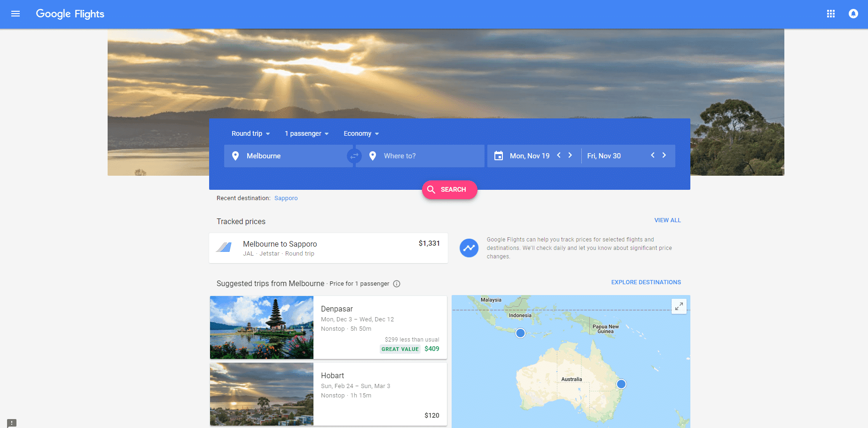
Task: Click the passenger price info icon
Action: click(x=397, y=284)
